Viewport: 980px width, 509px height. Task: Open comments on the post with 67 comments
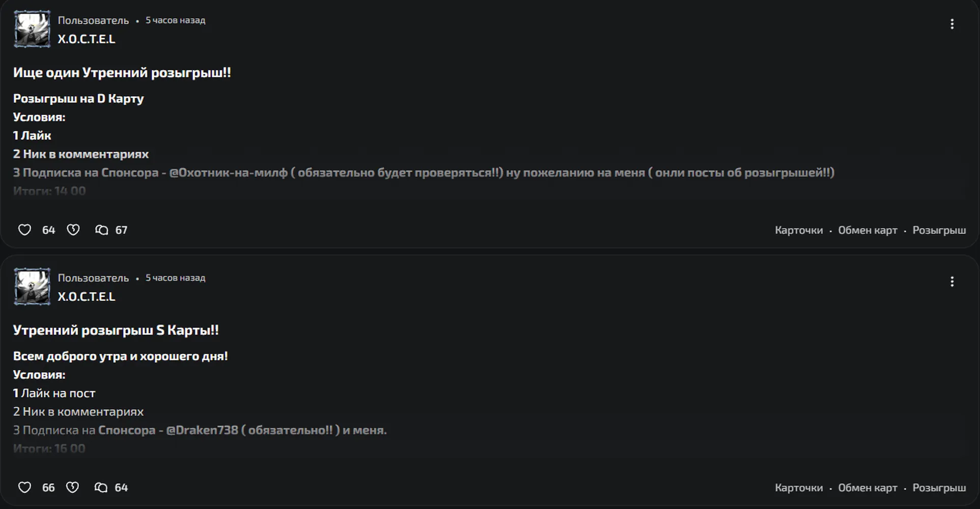click(x=101, y=230)
